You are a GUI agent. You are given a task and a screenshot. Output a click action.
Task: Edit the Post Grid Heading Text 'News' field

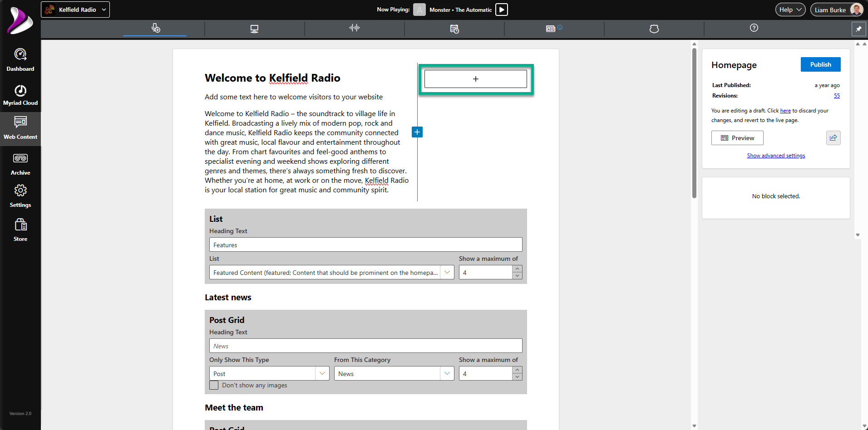click(366, 346)
